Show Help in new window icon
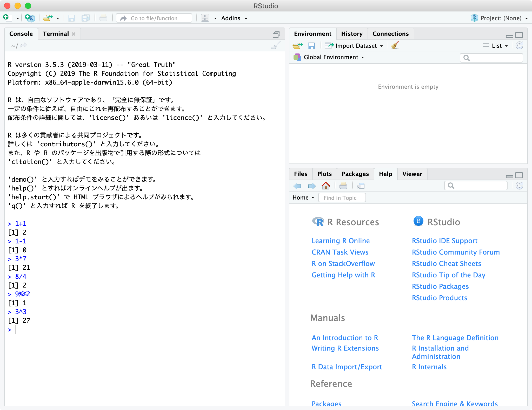The height and width of the screenshot is (410, 532). click(x=361, y=186)
